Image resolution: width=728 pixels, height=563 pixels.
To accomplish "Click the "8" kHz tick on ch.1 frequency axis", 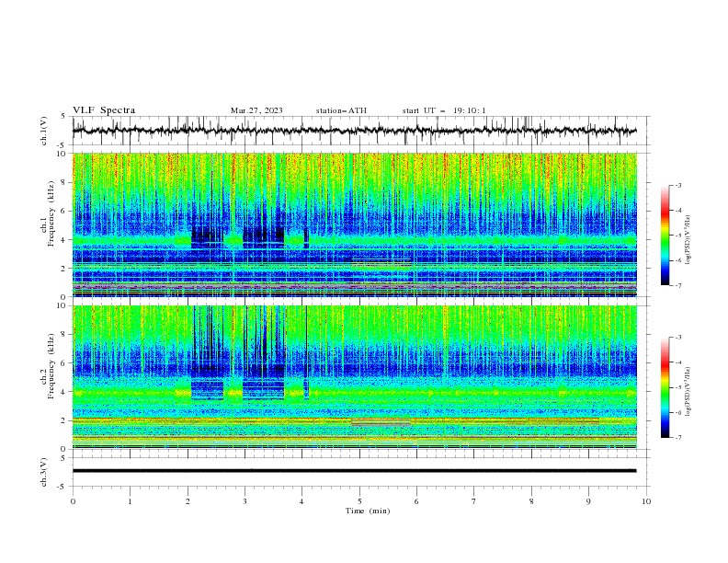I will [65, 182].
